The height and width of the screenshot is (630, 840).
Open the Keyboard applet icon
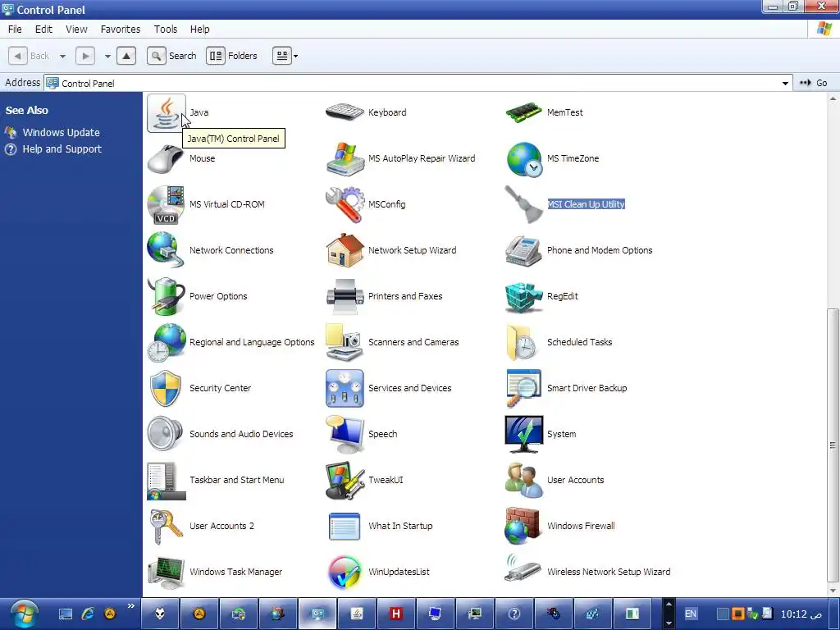345,112
